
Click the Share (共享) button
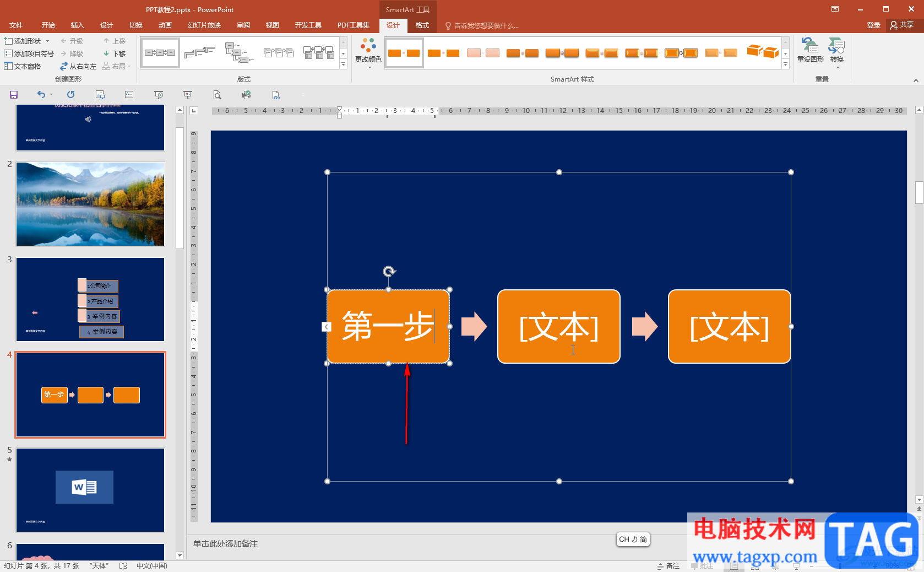click(902, 25)
